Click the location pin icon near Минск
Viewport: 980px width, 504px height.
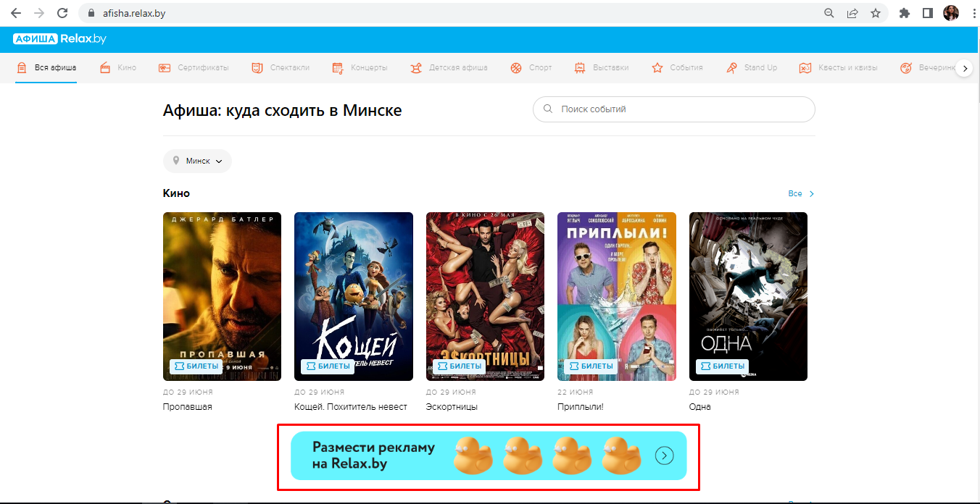(x=175, y=161)
